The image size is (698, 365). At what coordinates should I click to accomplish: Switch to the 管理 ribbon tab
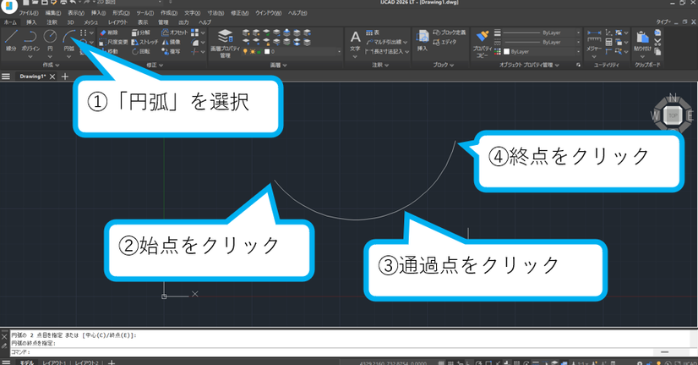[163, 22]
